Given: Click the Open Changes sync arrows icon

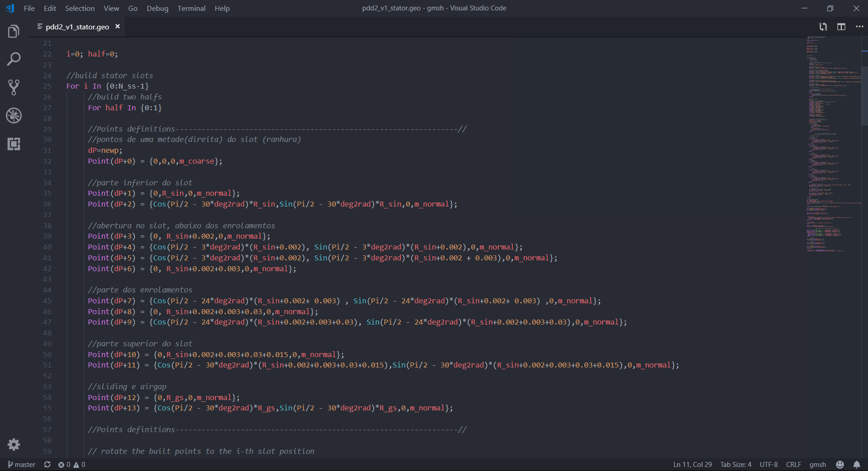Looking at the screenshot, I should coord(823,27).
